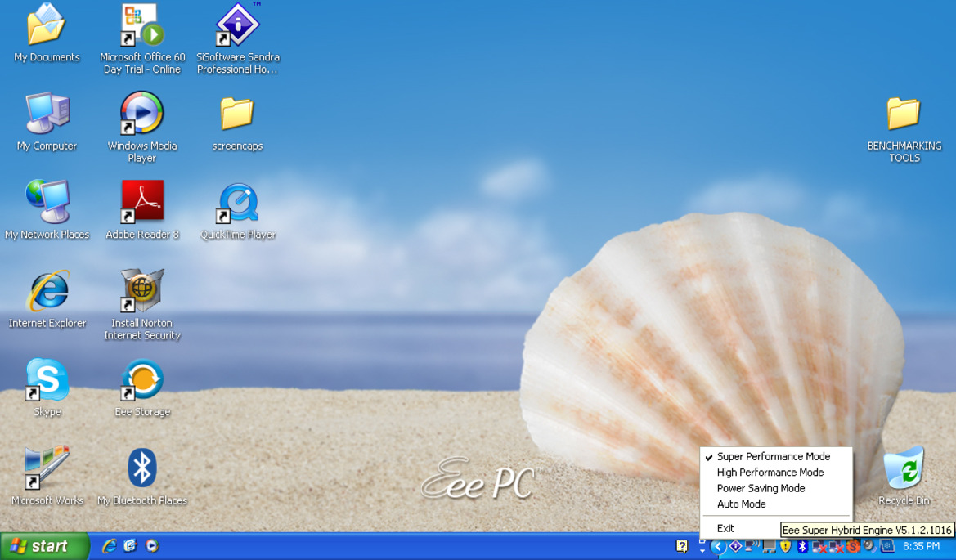Select SiSoftware Sandra Professional shortcut
This screenshot has width=956, height=560.
tap(238, 39)
